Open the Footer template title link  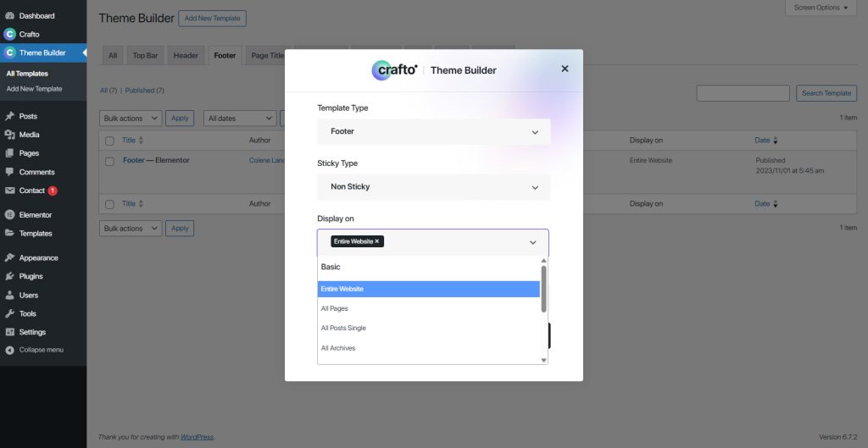pyautogui.click(x=133, y=160)
